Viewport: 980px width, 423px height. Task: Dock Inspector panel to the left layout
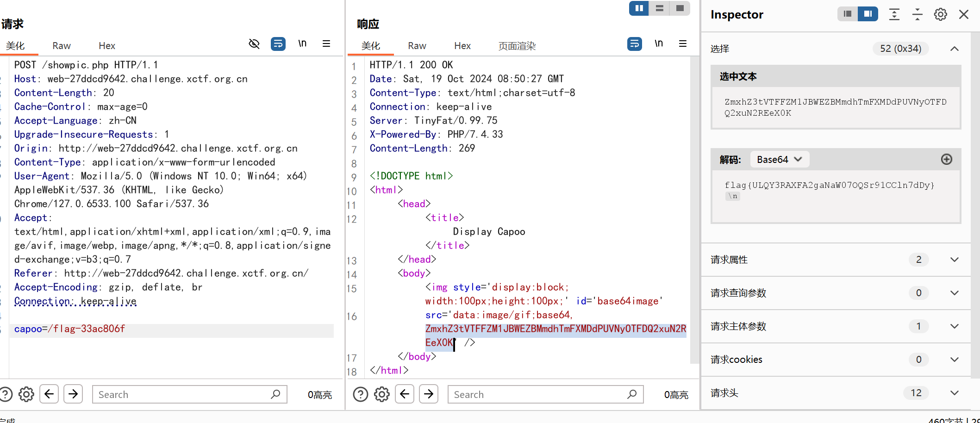tap(848, 14)
